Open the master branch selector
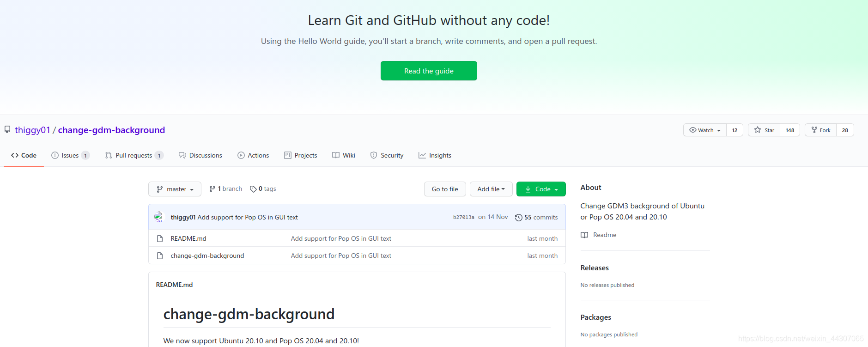 point(175,189)
